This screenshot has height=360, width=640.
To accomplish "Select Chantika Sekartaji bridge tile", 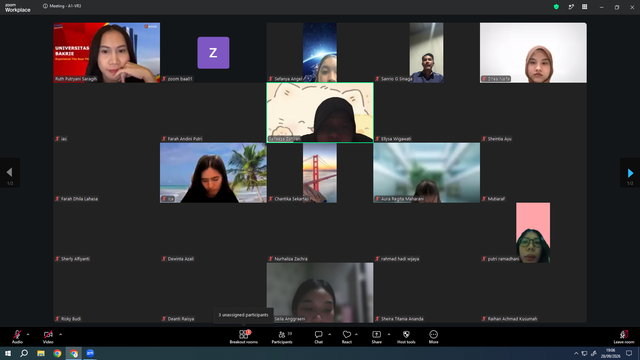I will (320, 173).
